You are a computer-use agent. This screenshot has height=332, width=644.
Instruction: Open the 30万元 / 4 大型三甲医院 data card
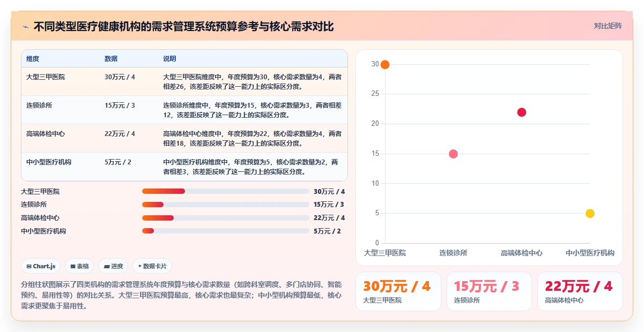click(x=398, y=291)
